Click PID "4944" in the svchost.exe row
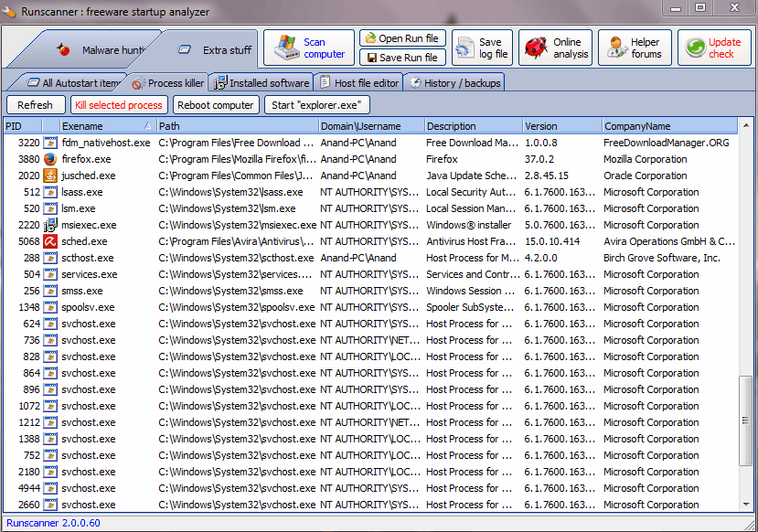 (x=29, y=488)
